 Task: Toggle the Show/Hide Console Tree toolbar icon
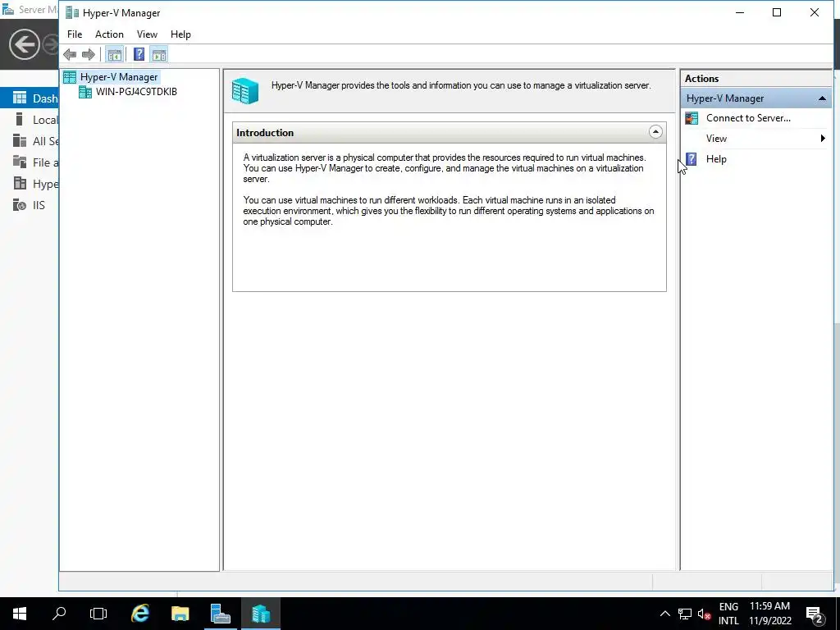click(x=114, y=54)
